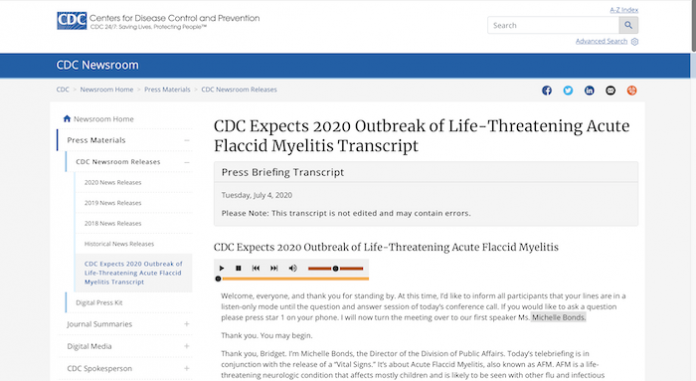Email this page using envelope icon
The height and width of the screenshot is (381, 696).
point(610,91)
